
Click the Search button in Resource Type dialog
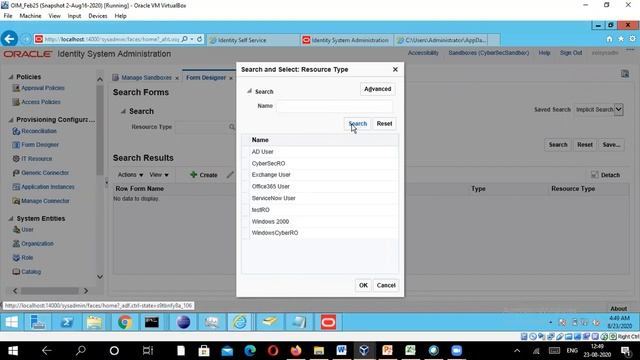click(x=358, y=124)
